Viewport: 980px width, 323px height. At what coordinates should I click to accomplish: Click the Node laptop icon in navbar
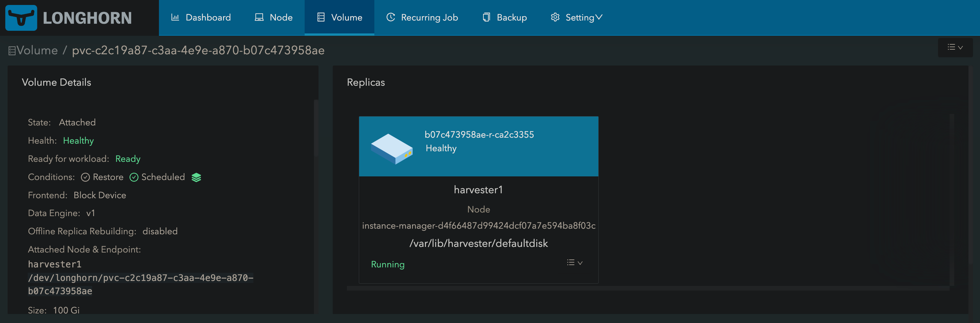[259, 17]
